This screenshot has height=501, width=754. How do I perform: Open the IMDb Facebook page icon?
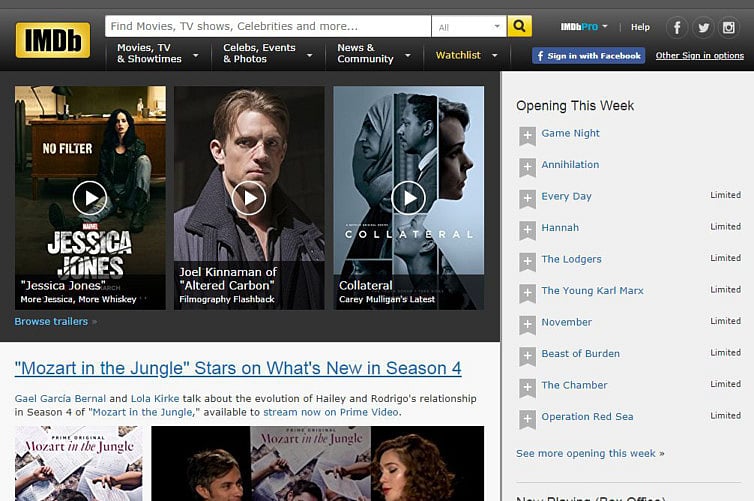click(x=677, y=28)
